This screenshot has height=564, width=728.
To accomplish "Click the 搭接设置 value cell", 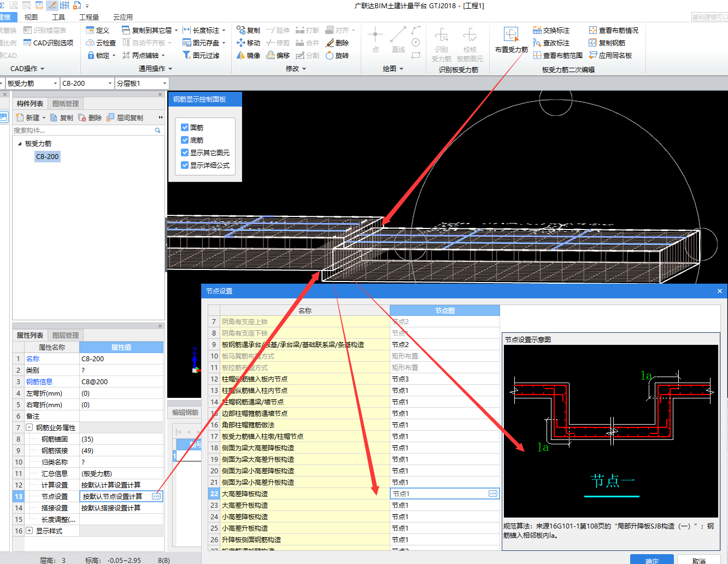I will (x=121, y=508).
